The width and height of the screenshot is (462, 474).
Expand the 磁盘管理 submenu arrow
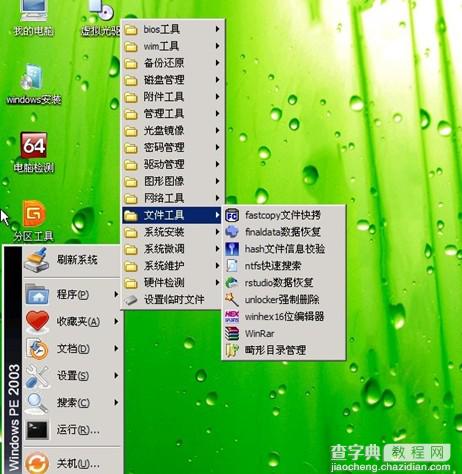click(x=217, y=80)
